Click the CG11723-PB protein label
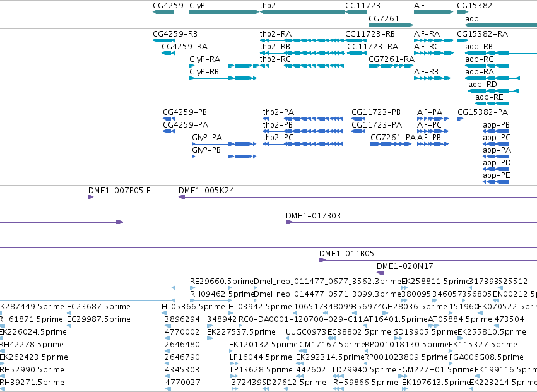Viewport: 537px width, 392px height. coord(376,112)
